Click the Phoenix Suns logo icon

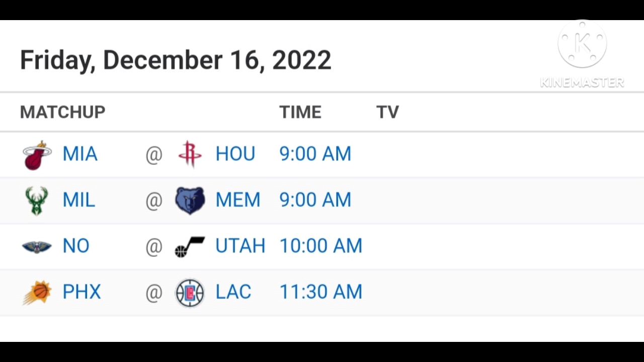click(x=37, y=293)
